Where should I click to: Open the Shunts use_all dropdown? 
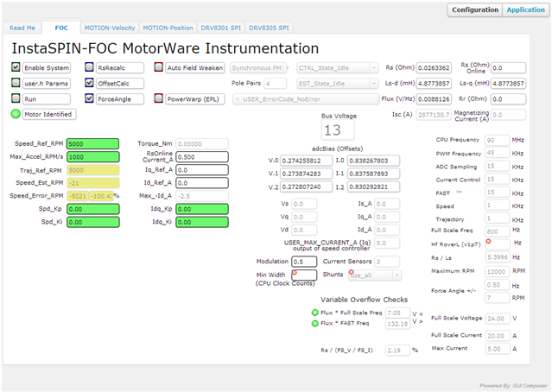(x=375, y=275)
